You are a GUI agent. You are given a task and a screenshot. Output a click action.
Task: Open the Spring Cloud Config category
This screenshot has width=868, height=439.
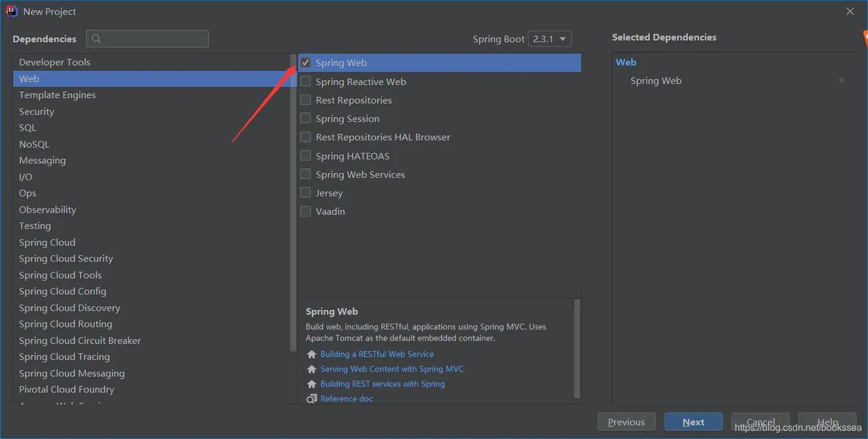click(63, 291)
